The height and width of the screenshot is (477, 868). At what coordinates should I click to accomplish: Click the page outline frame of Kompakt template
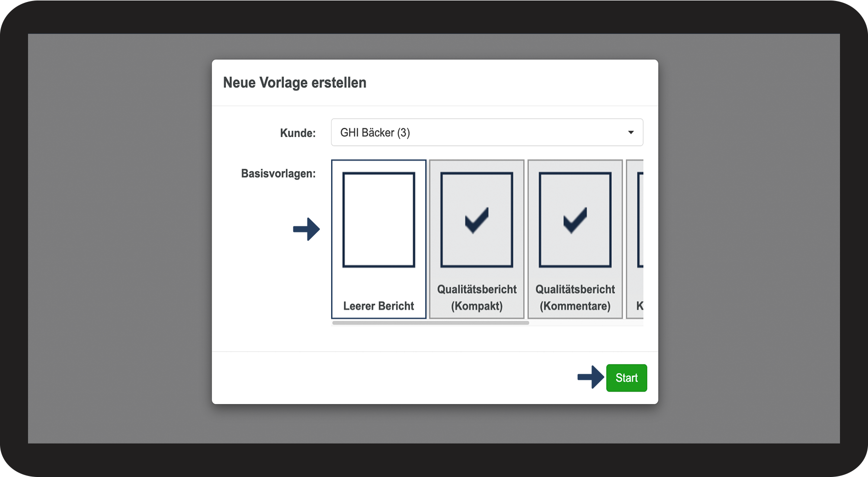coord(477,220)
